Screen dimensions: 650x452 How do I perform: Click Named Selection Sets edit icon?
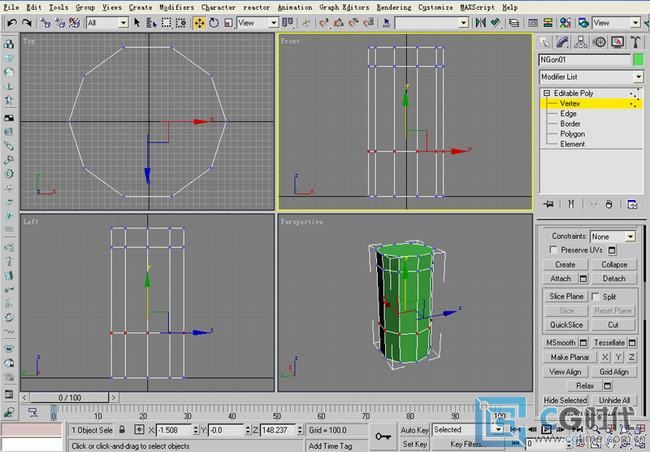pyautogui.click(x=386, y=23)
